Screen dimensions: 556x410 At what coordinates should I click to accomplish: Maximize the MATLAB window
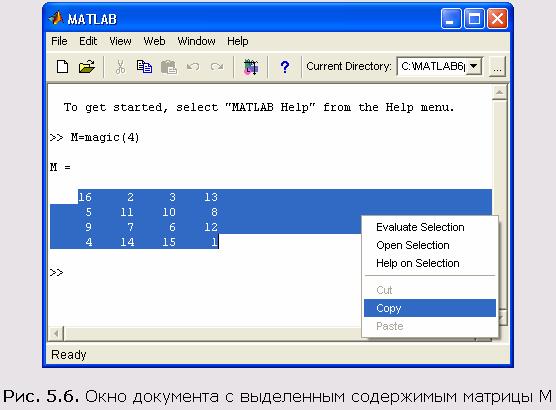pyautogui.click(x=474, y=18)
